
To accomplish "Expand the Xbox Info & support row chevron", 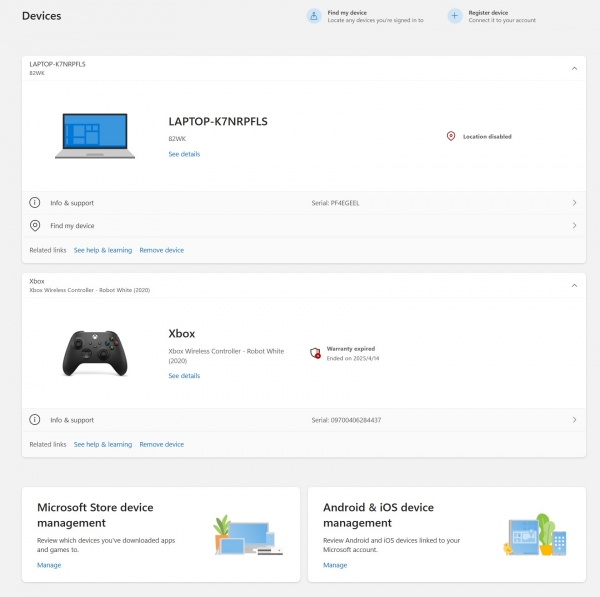I will [x=574, y=420].
